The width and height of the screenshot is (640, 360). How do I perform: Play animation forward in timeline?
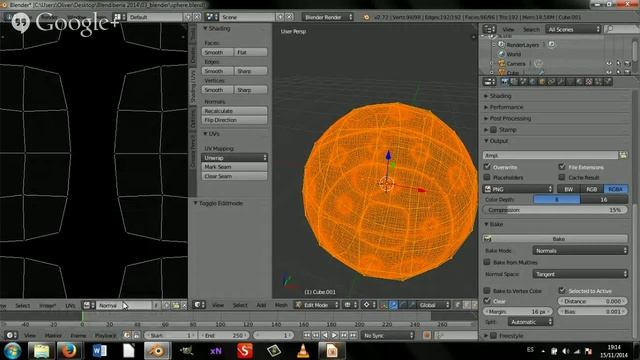334,335
